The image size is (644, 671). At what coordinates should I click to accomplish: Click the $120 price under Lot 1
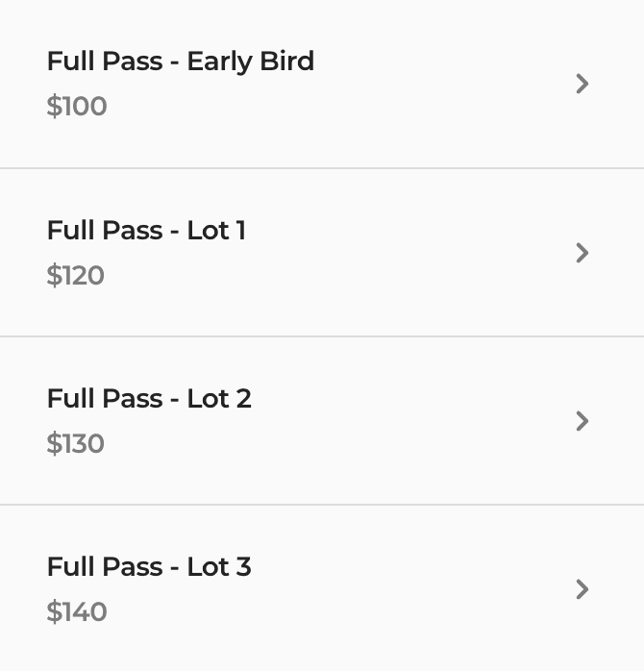75,275
